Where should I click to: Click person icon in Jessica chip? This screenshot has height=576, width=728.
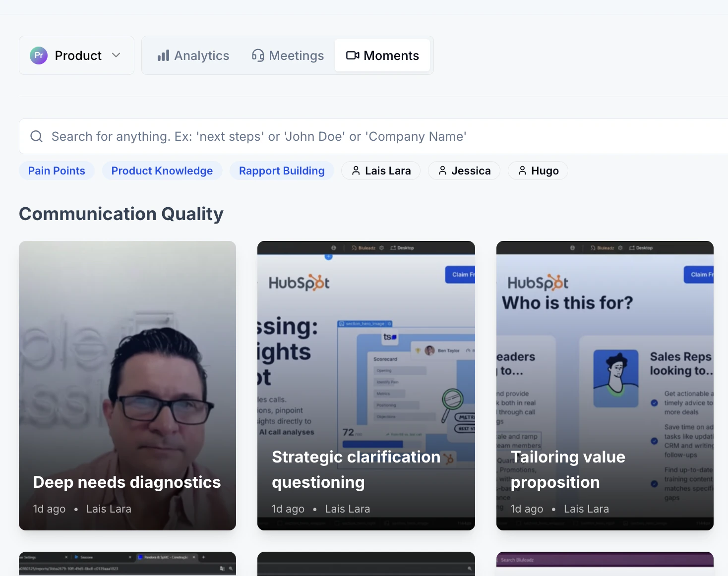point(443,171)
